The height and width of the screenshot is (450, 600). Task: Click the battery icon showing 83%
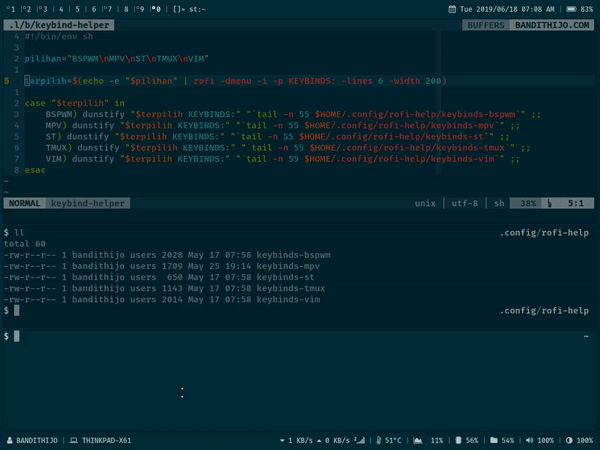click(x=570, y=9)
